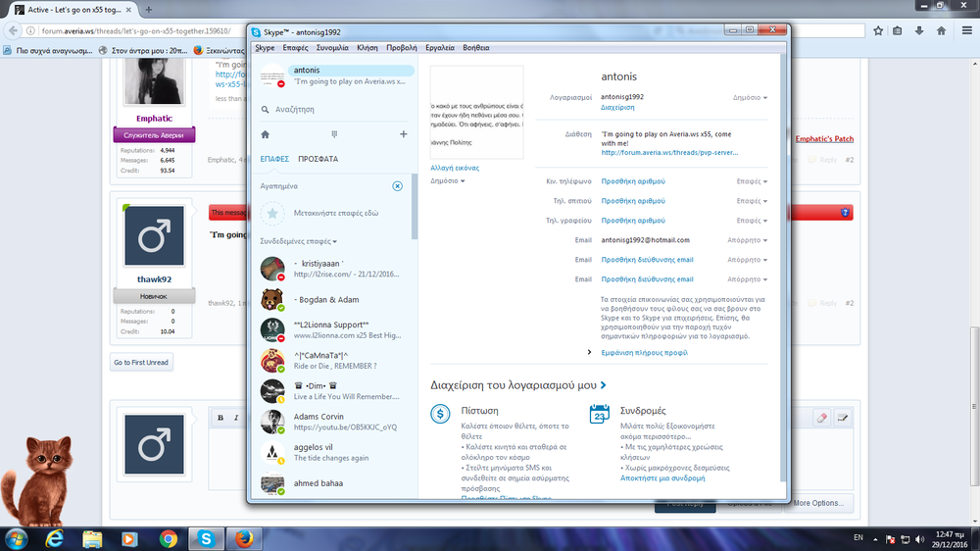Click the Αλλαγή εικόνας link
This screenshot has width=980, height=551.
coord(455,168)
